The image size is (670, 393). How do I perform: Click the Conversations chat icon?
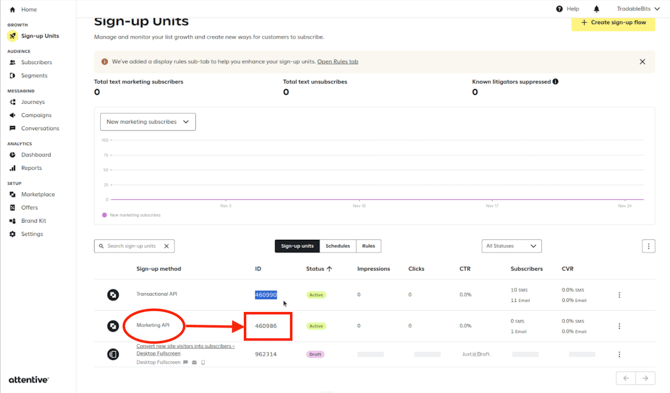(x=12, y=128)
